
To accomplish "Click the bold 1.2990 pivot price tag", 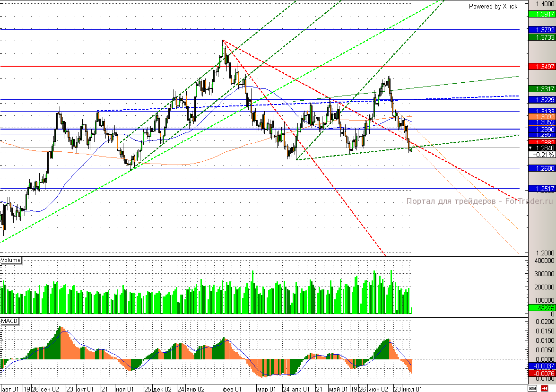I will (543, 129).
